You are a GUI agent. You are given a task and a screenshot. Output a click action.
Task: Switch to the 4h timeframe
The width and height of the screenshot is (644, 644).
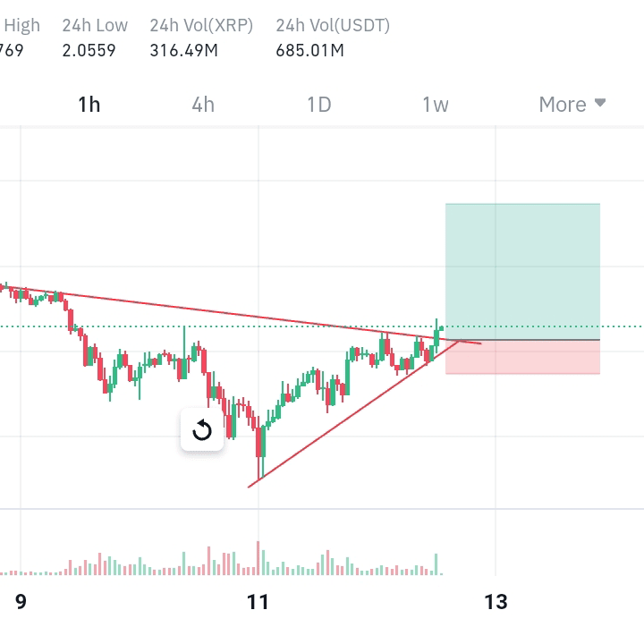pyautogui.click(x=203, y=105)
